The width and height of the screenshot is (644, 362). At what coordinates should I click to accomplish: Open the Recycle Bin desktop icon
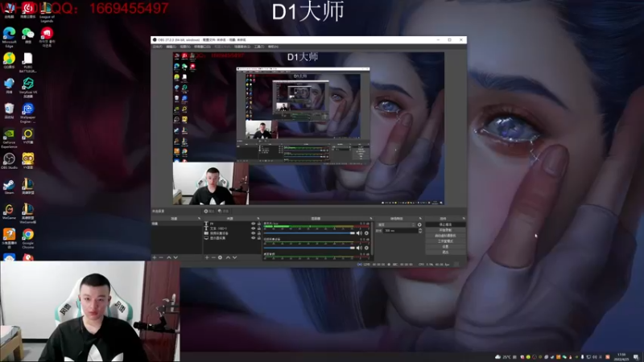point(9,111)
